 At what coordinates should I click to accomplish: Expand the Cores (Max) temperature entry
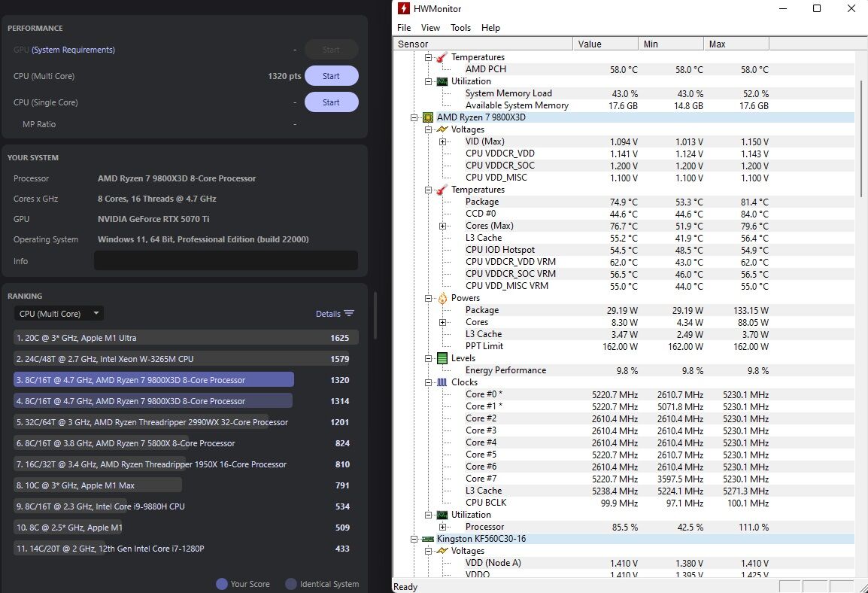[442, 226]
